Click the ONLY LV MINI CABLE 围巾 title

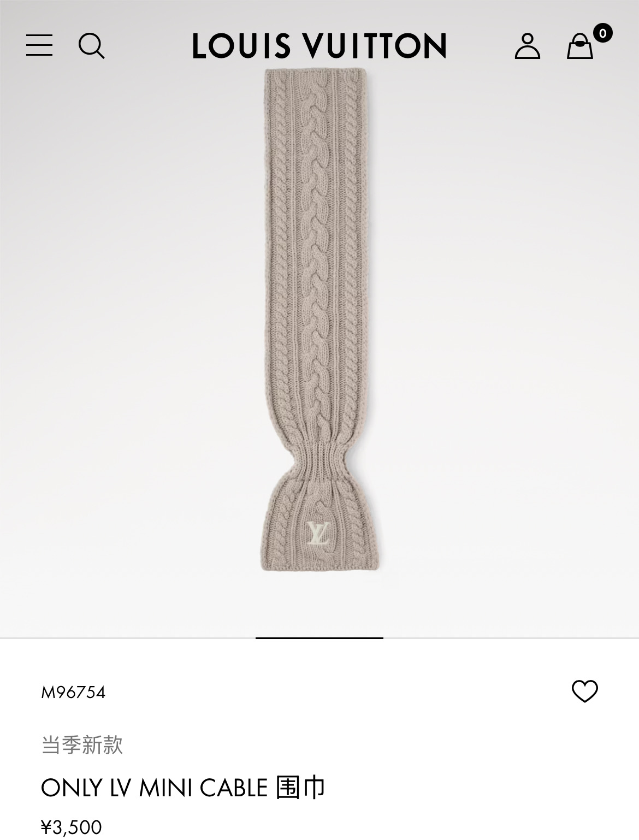(x=183, y=788)
